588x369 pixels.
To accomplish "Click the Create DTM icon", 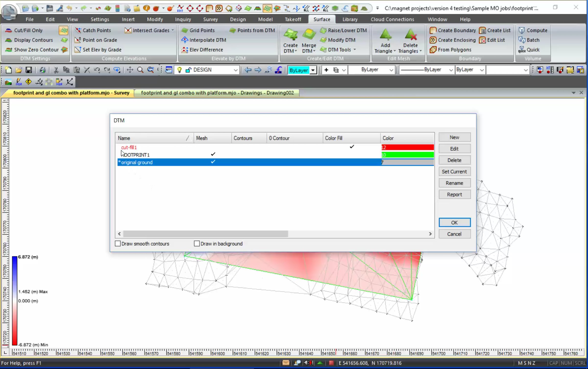I will coord(291,35).
